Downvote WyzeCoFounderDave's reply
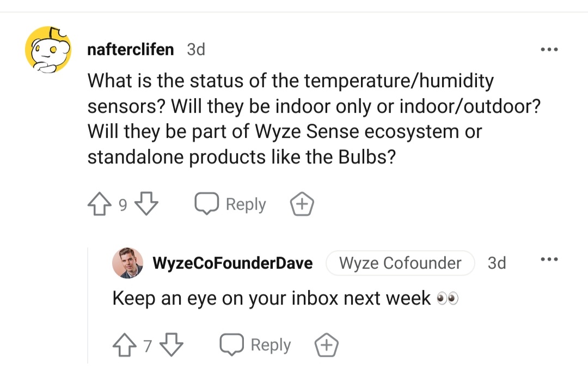Viewport: 588px width, 388px height. (171, 345)
